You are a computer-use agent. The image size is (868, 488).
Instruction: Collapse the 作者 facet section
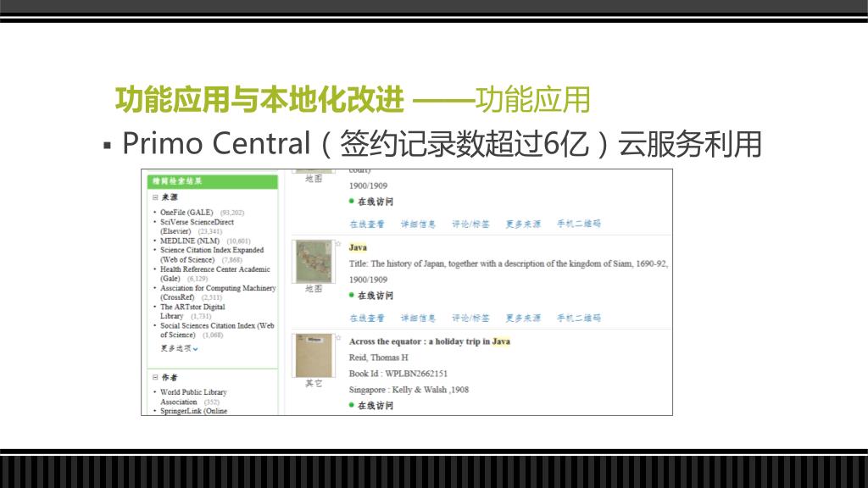156,377
